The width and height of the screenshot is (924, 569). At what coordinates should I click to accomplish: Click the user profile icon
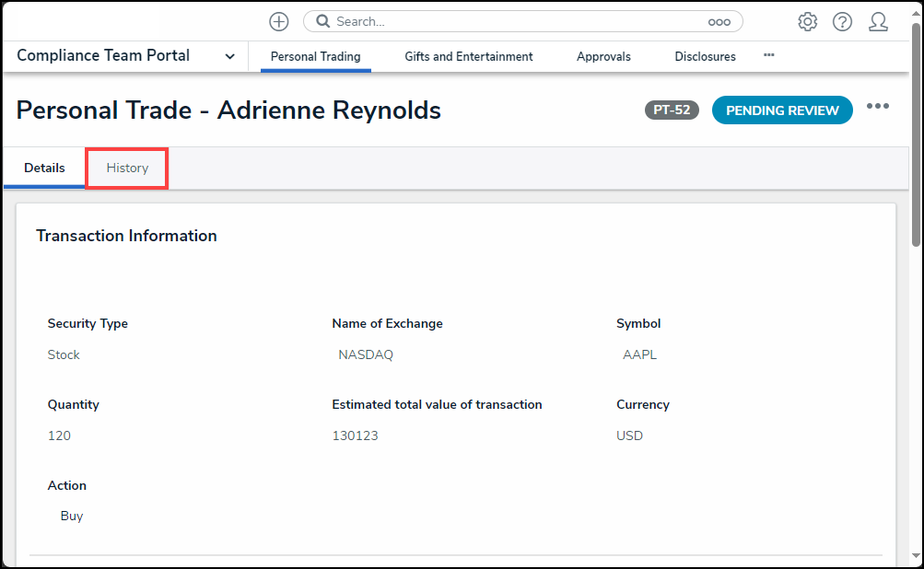click(x=878, y=21)
